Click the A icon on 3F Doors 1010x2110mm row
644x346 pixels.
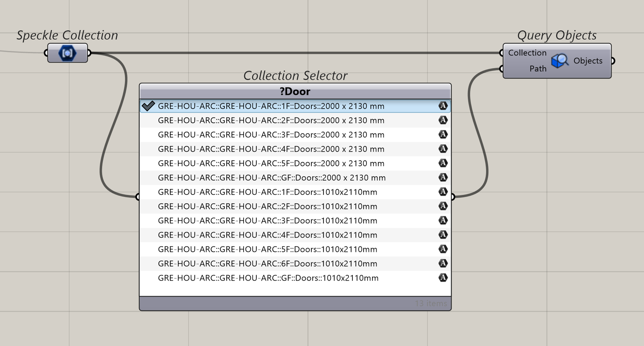(443, 220)
